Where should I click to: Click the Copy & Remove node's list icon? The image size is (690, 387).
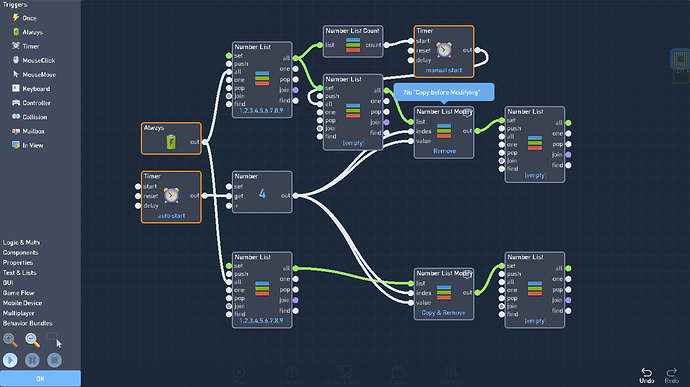(x=444, y=292)
